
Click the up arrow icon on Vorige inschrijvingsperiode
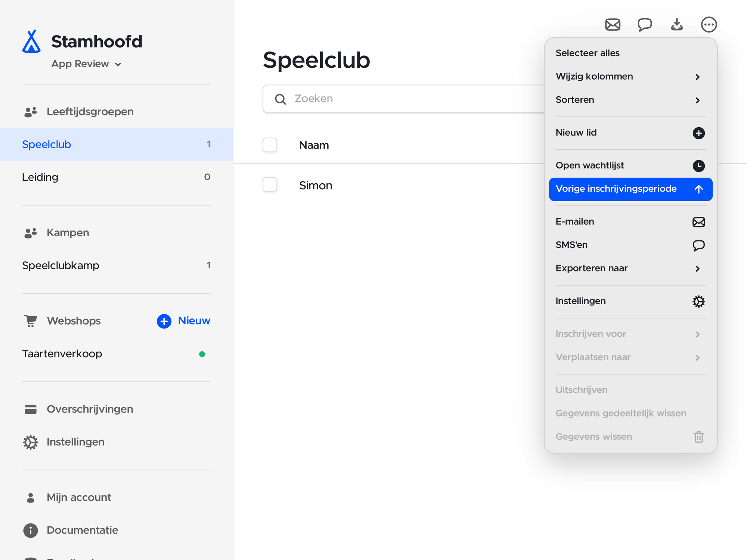click(698, 189)
